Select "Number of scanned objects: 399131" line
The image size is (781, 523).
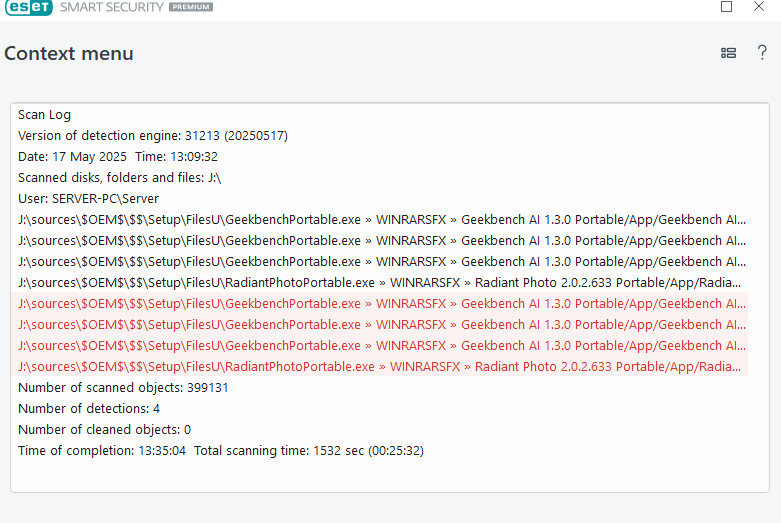[123, 387]
